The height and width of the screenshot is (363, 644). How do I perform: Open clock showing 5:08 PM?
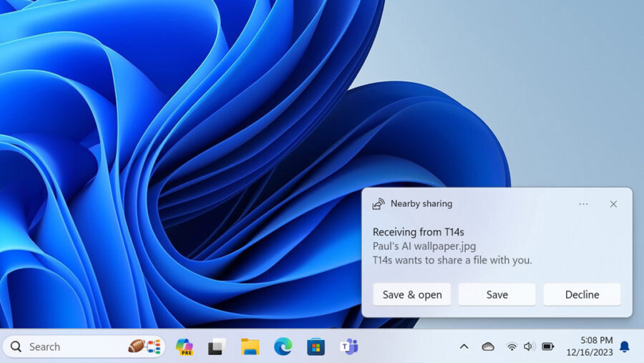coord(596,340)
